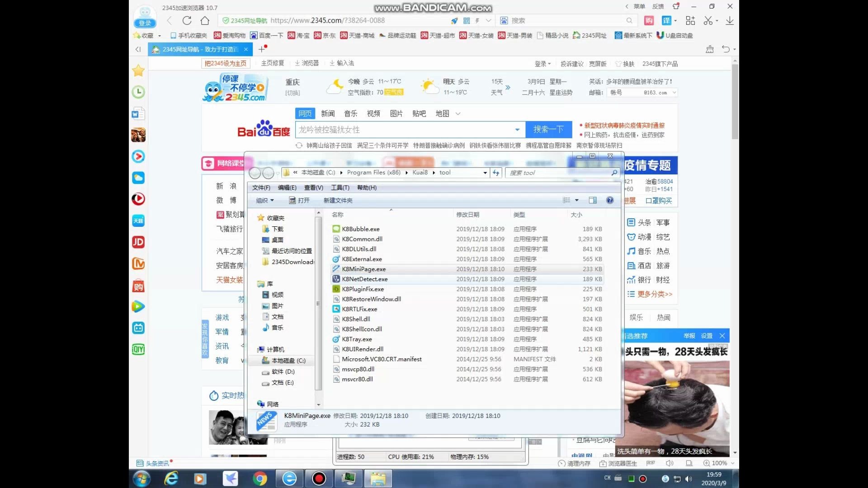Click 切换 to change the city from 重庆

click(x=292, y=93)
